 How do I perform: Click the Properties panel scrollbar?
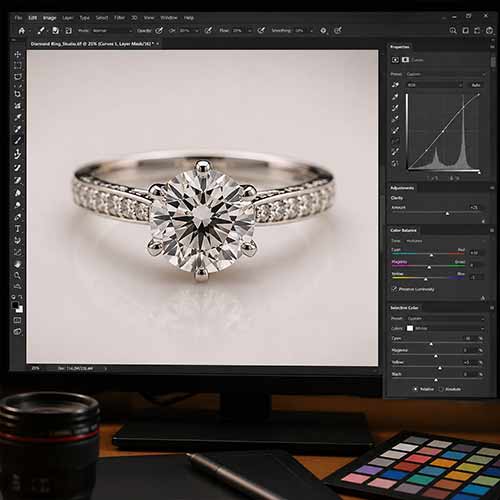coord(493,62)
